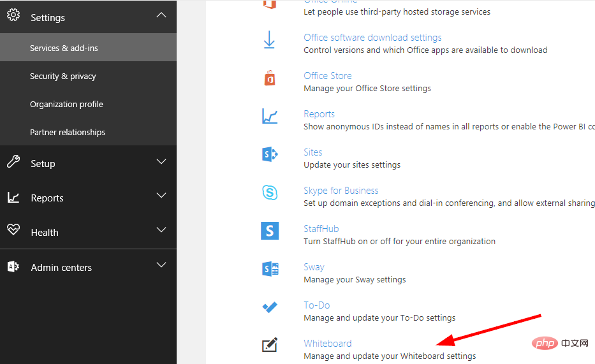Expand the Admin centers chevron
The width and height of the screenshot is (595, 364).
pos(161,265)
